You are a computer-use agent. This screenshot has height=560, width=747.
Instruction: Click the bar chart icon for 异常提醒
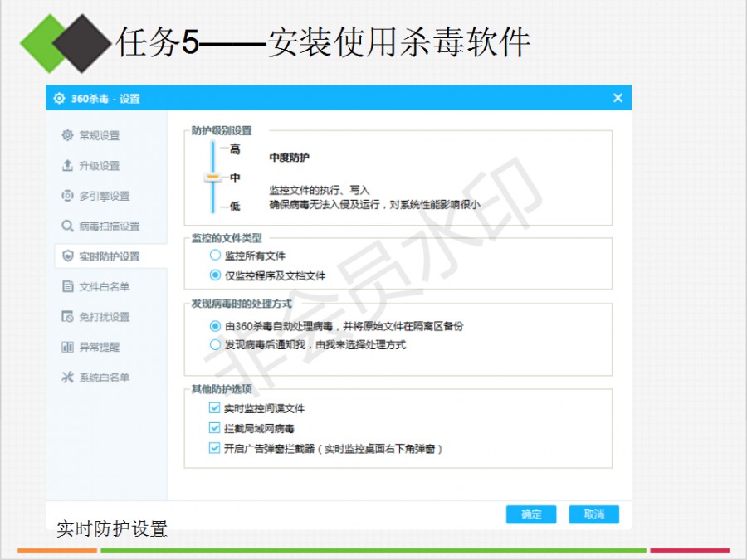pos(67,347)
